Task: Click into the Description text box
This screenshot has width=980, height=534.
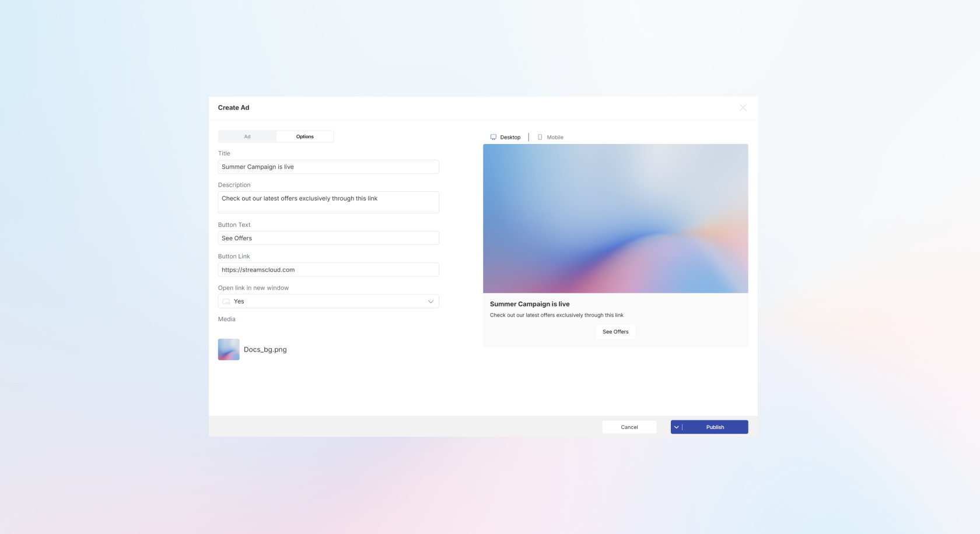Action: coord(328,202)
